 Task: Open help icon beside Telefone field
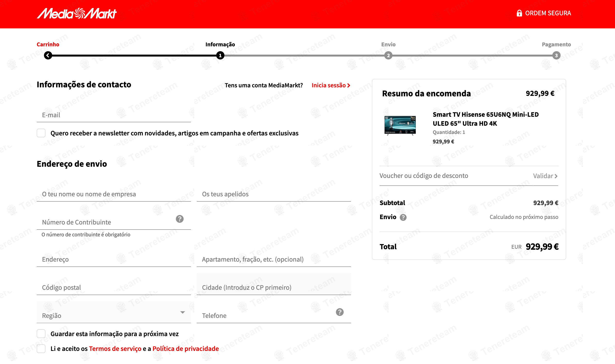[x=340, y=312]
